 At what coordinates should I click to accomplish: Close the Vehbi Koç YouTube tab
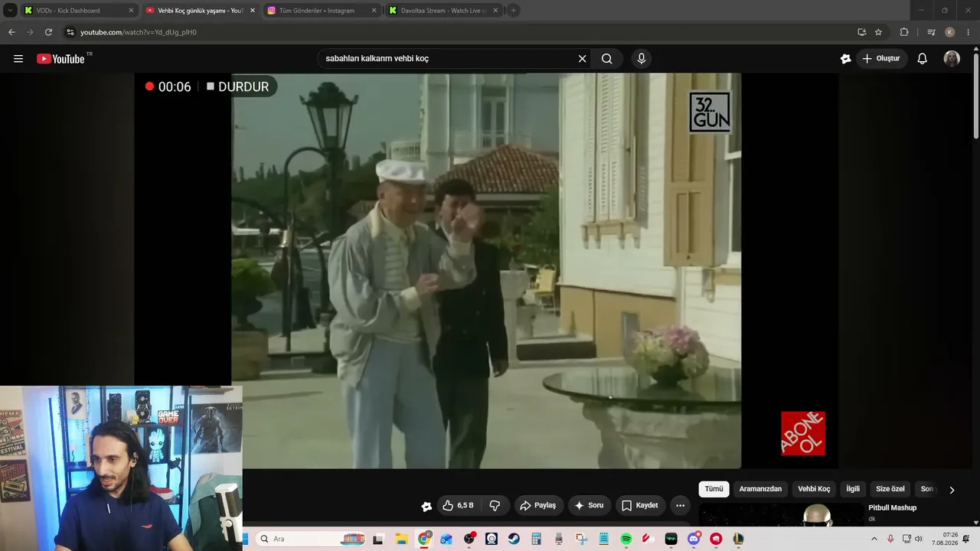coord(253,11)
